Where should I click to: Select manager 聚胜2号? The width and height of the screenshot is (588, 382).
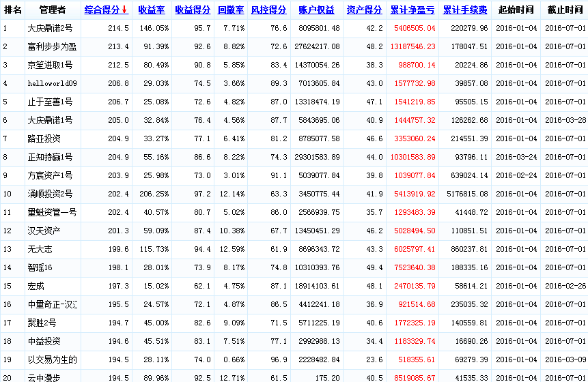coord(42,323)
